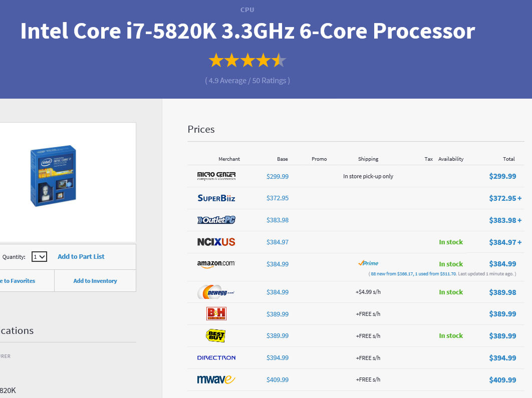This screenshot has height=398, width=532.
Task: Click SuperBiiz base price $372.95
Action: pyautogui.click(x=278, y=198)
